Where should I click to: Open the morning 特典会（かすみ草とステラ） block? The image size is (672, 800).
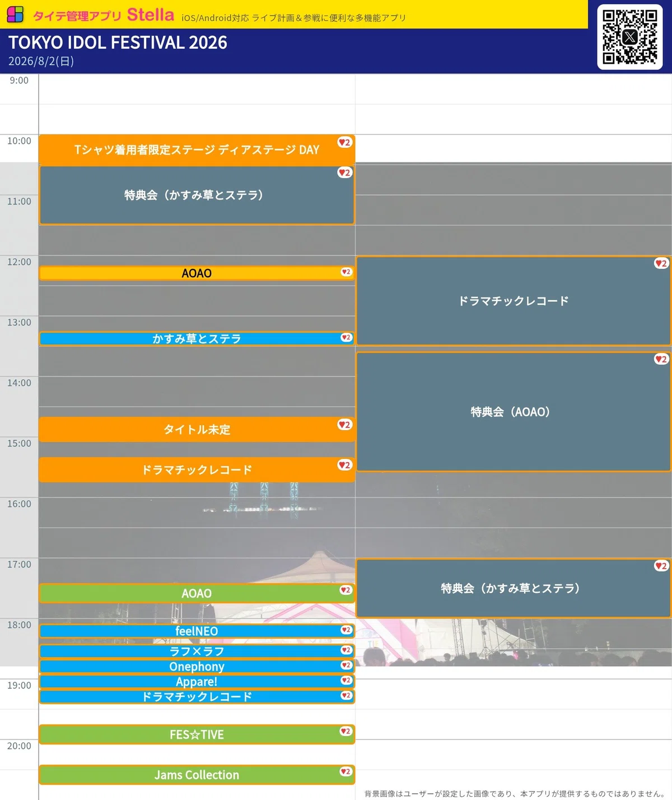[197, 195]
